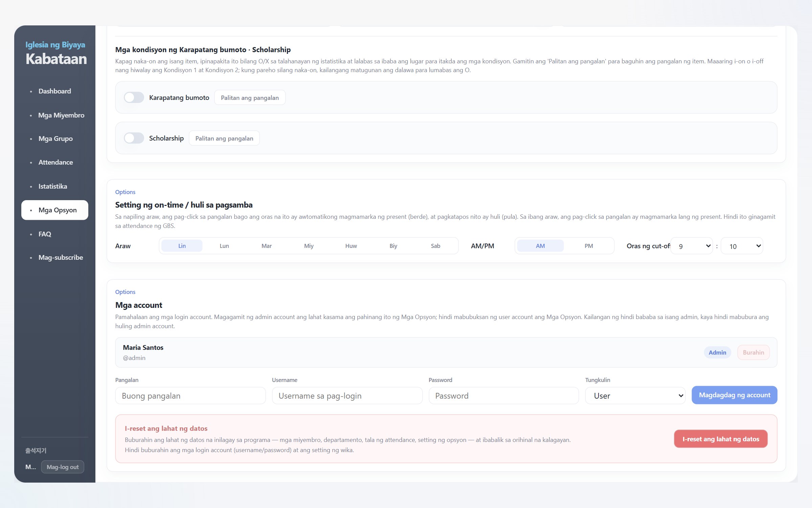The width and height of the screenshot is (812, 508).
Task: Click the Mag-log out button
Action: 63,467
